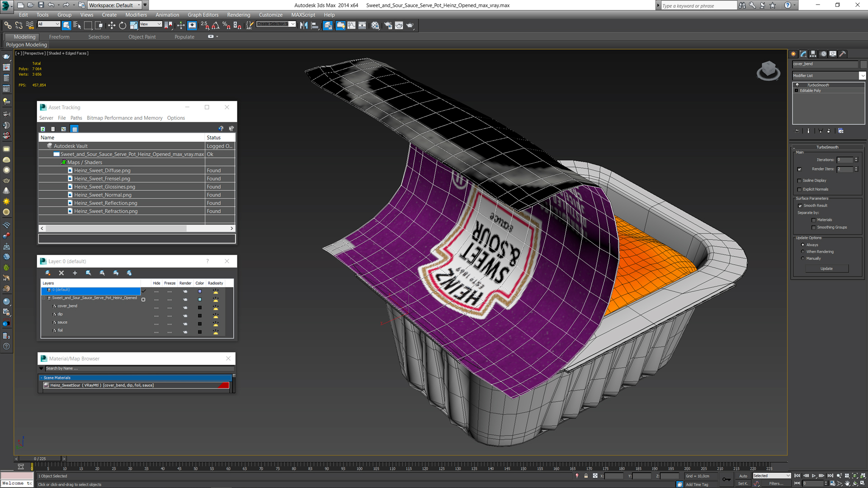
Task: Open the Rendering menu
Action: pos(238,15)
